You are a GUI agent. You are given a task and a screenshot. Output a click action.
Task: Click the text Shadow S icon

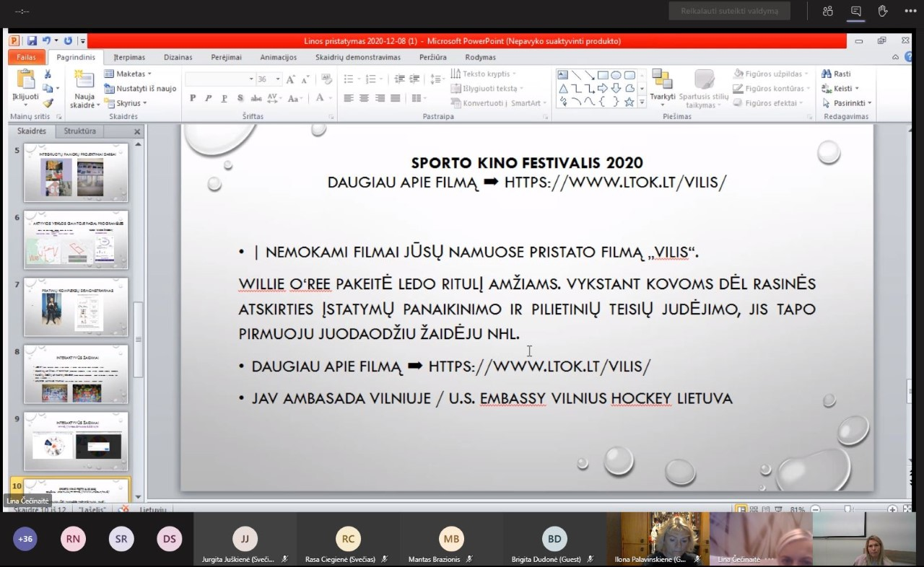pyautogui.click(x=240, y=99)
